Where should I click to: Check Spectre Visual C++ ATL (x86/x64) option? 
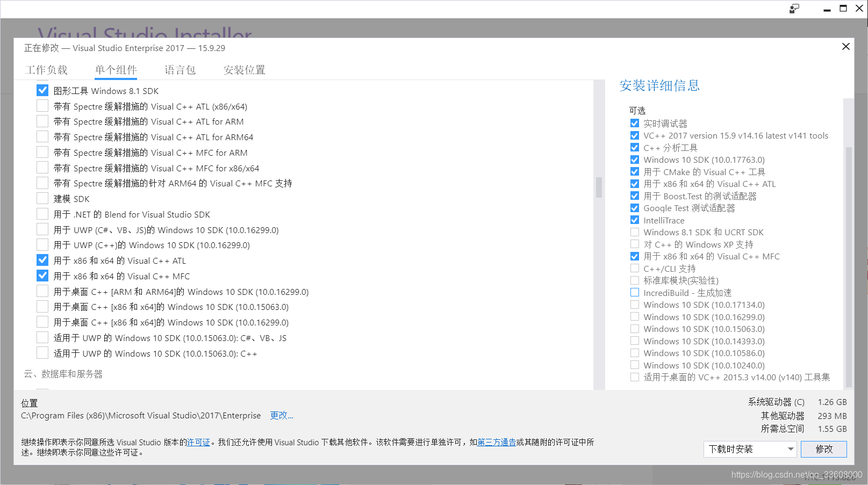pyautogui.click(x=42, y=106)
